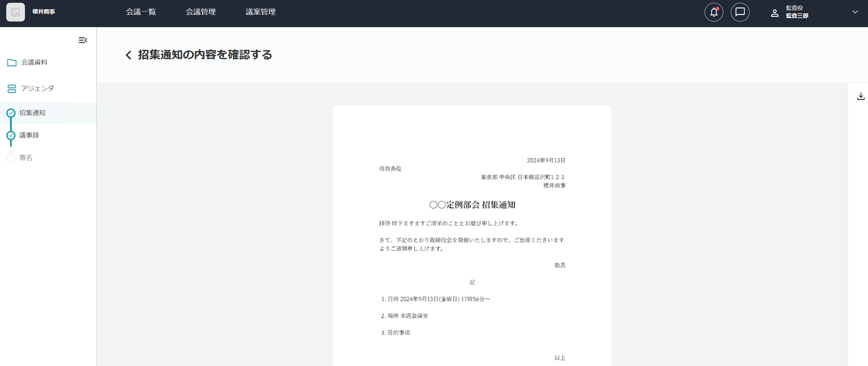Open the chat messages icon
This screenshot has width=868, height=366.
pyautogui.click(x=740, y=12)
